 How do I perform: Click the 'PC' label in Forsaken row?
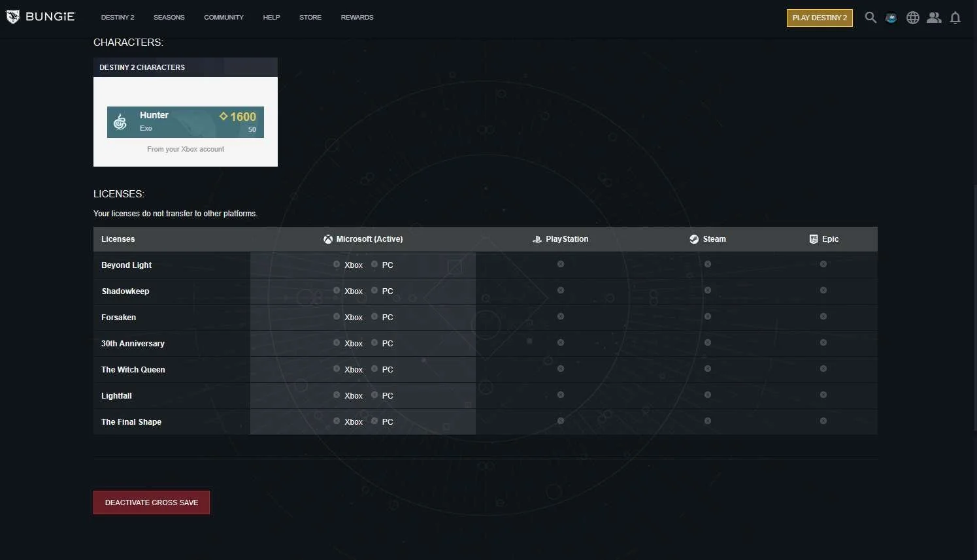coord(388,318)
